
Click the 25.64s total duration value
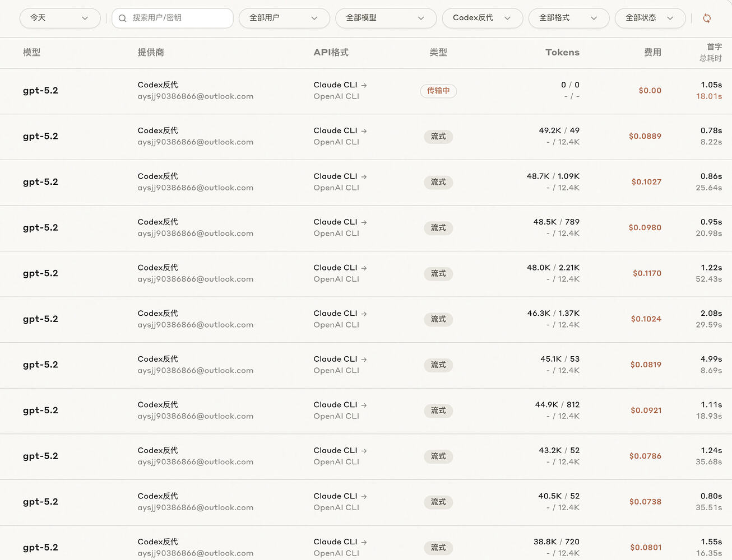point(709,188)
